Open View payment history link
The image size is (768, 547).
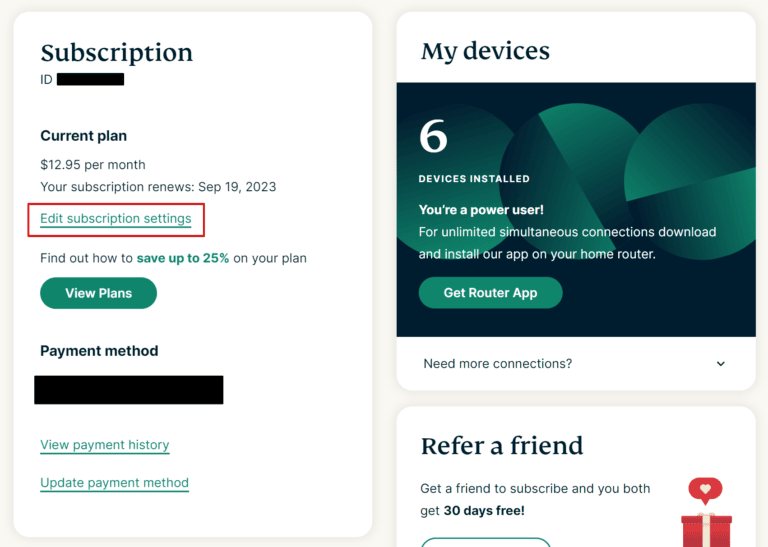click(x=104, y=445)
